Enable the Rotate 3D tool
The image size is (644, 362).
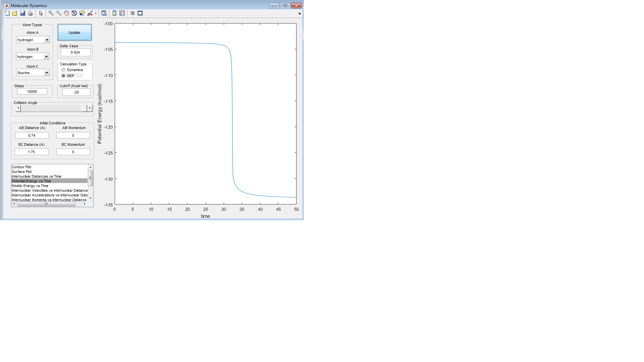[x=74, y=13]
